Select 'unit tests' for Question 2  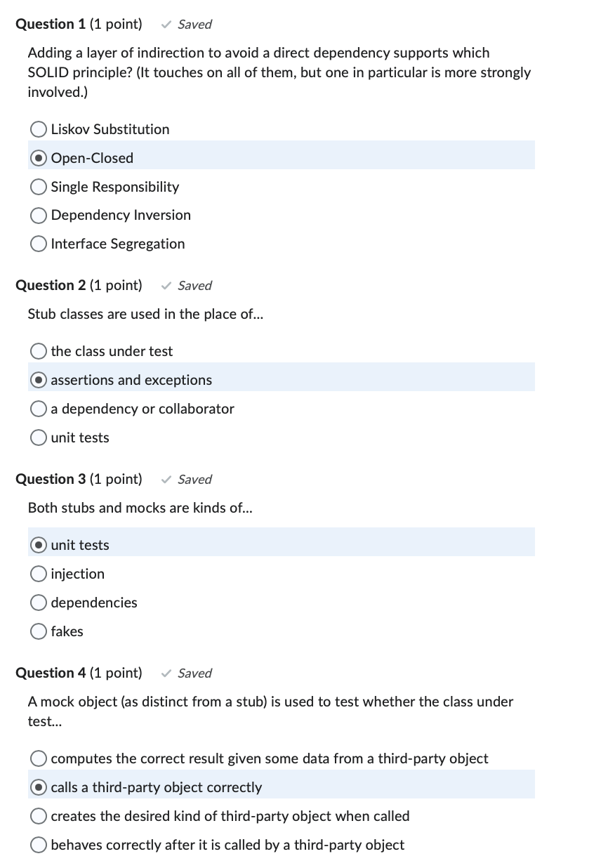(x=39, y=437)
